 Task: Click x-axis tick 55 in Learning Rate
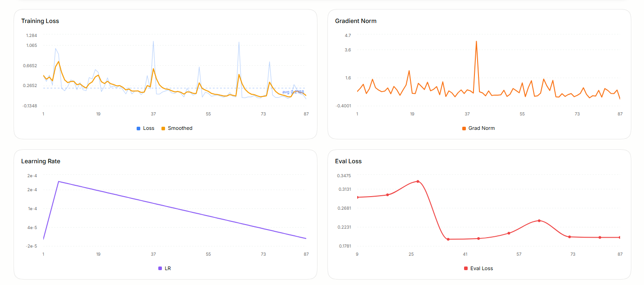[x=208, y=254]
